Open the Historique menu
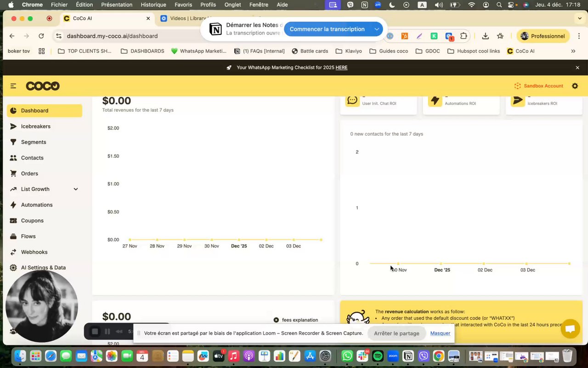Viewport: 588px width, 368px height. click(153, 5)
